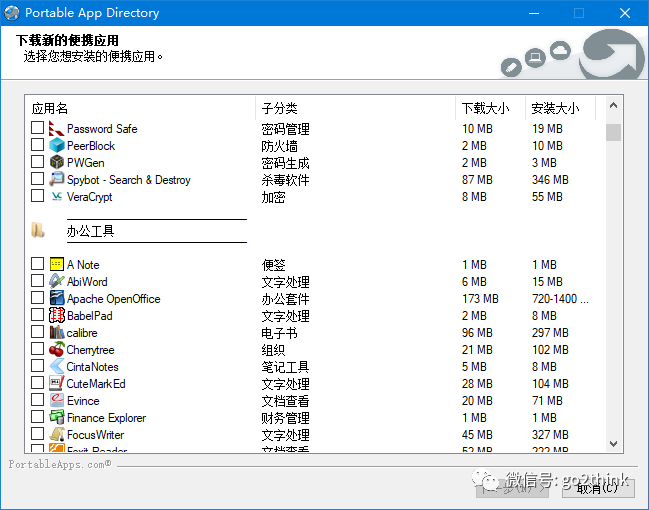Enable the CintaNotes checkbox
Image resolution: width=649 pixels, height=510 pixels.
pos(37,365)
